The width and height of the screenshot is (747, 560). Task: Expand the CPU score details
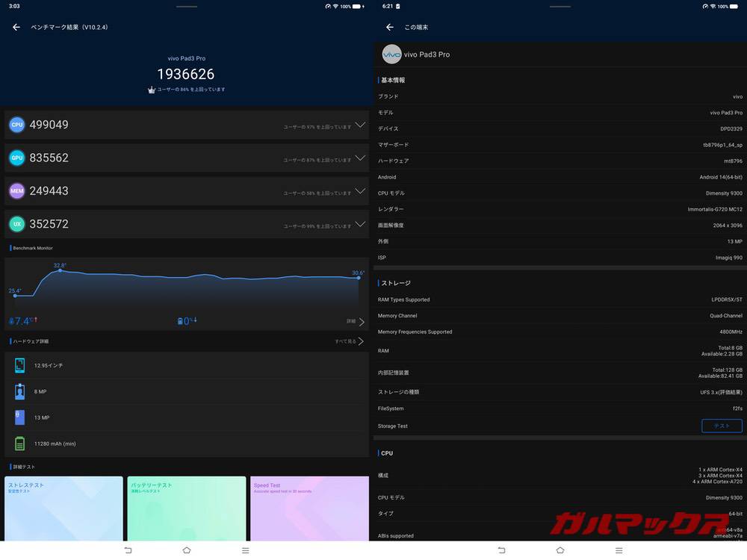(x=360, y=126)
